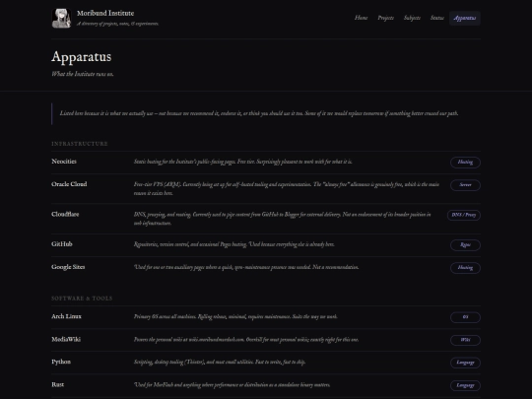The image size is (532, 399).
Task: Click the Hosting tag on Google Sites row
Action: 465,268
